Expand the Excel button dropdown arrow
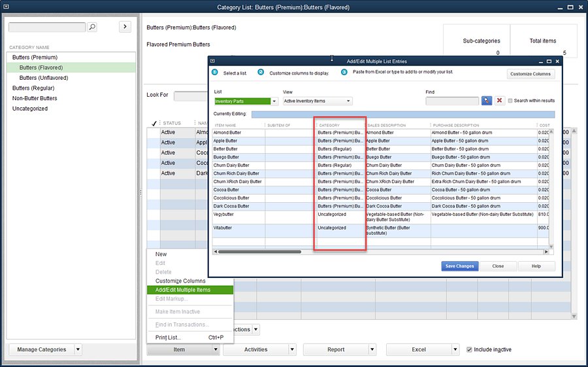This screenshot has width=588, height=367. [455, 349]
